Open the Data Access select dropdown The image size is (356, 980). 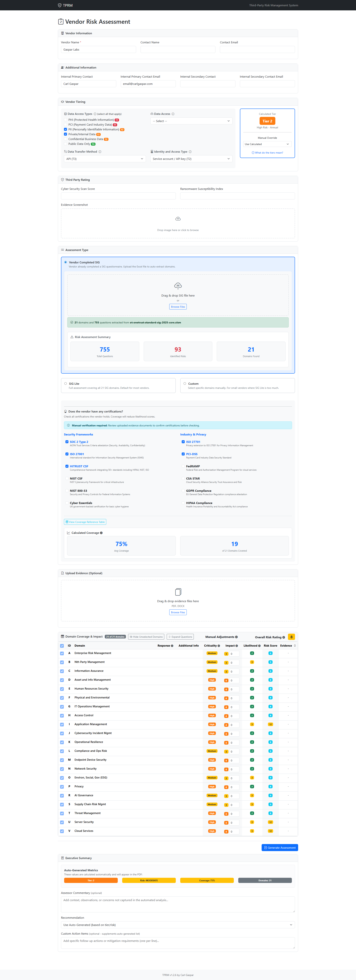[x=191, y=121]
